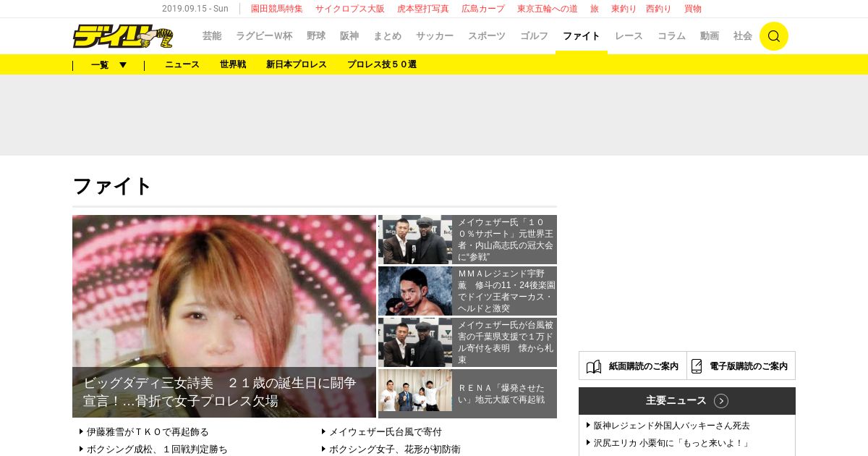Open thumbnail for 台風被害の千葉県支援 story

pos(415,342)
